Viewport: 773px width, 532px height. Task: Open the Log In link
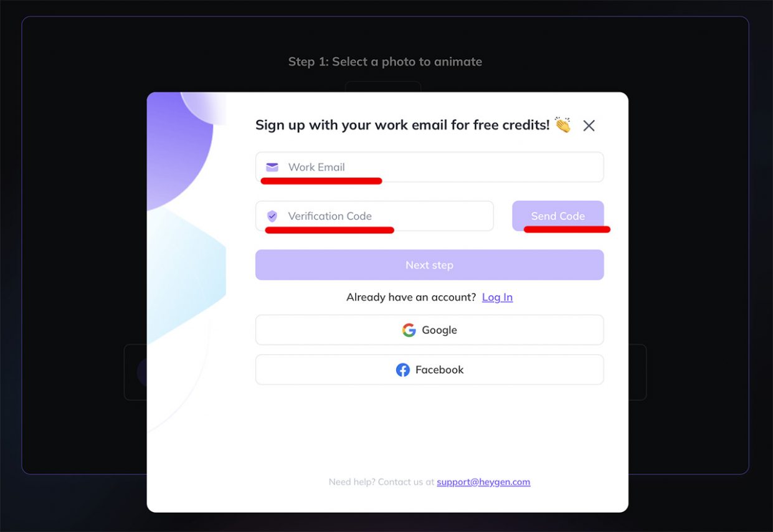coord(497,297)
